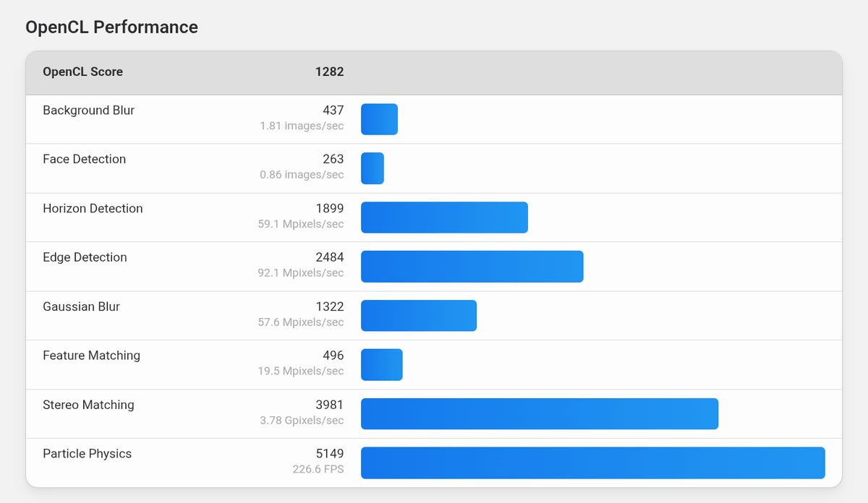Select the OpenCL Performance heading
This screenshot has width=868, height=503.
click(111, 27)
